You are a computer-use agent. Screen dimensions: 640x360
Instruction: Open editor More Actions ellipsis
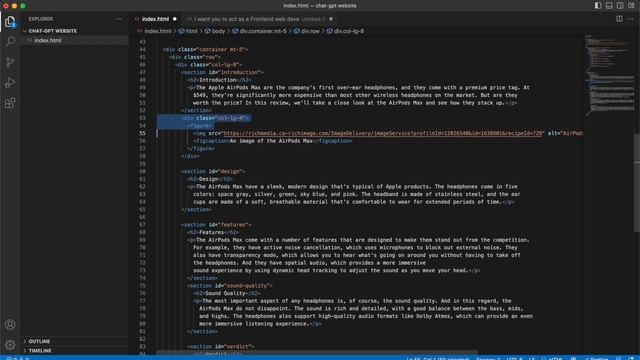[x=631, y=19]
